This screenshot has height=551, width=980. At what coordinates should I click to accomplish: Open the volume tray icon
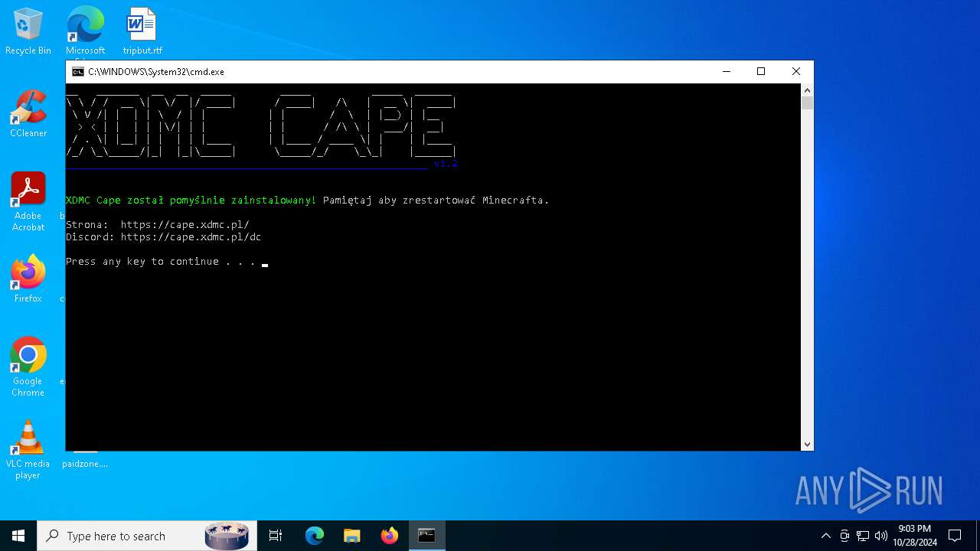pos(880,536)
